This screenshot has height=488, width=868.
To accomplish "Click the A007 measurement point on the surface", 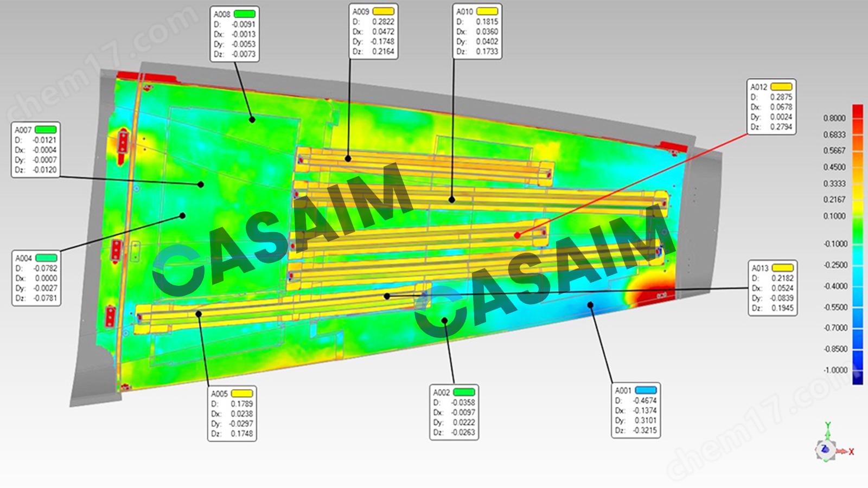I will point(201,184).
